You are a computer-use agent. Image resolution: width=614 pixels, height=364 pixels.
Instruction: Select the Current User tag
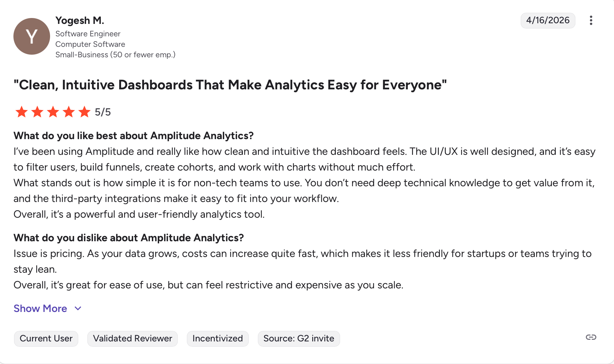point(46,338)
